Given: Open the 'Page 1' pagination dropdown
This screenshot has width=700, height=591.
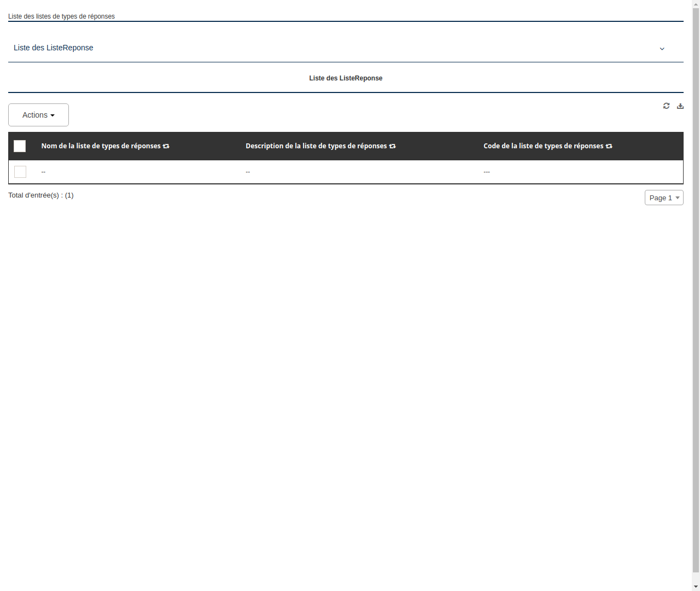Looking at the screenshot, I should 664,198.
